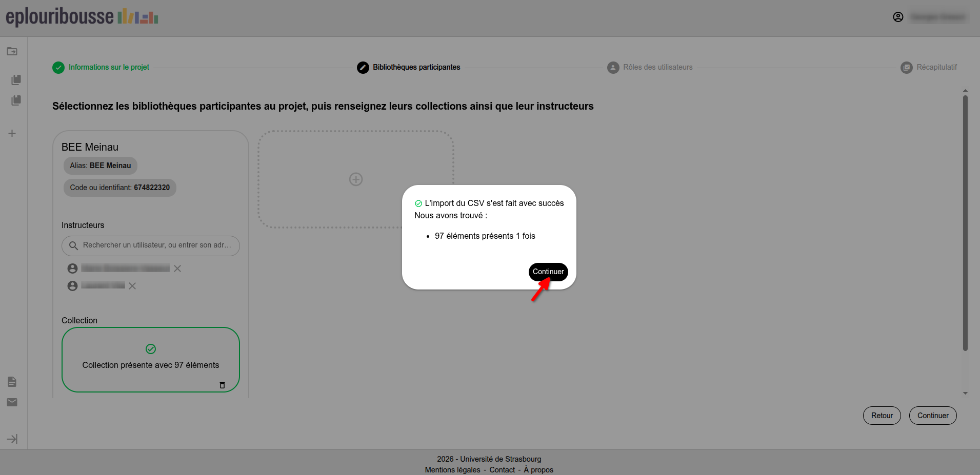Image resolution: width=980 pixels, height=475 pixels.
Task: Jump to the Récapitulatif step
Action: (x=936, y=67)
